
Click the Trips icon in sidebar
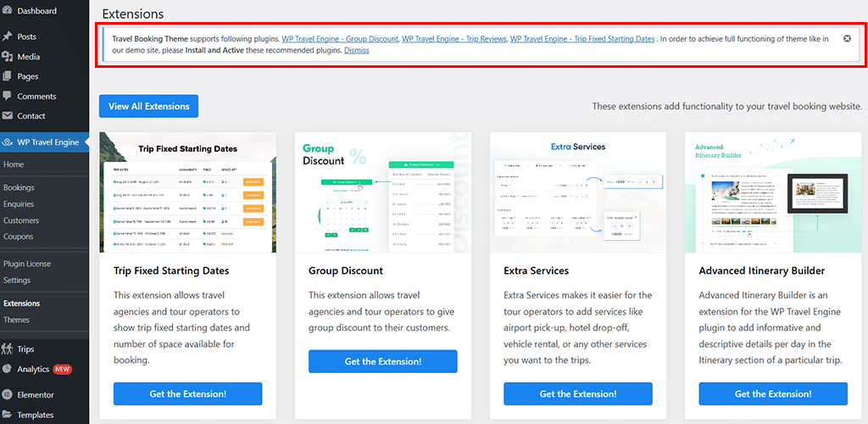(x=8, y=349)
